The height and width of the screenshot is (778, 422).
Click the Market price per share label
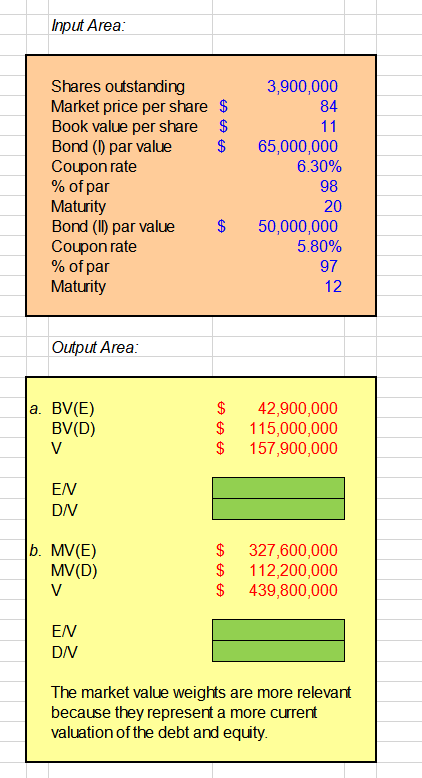point(129,106)
